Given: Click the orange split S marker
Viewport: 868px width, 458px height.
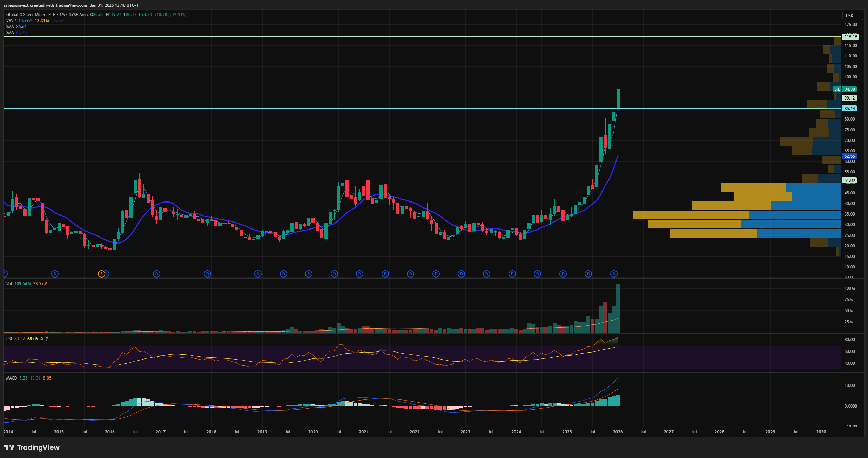Looking at the screenshot, I should tap(101, 274).
